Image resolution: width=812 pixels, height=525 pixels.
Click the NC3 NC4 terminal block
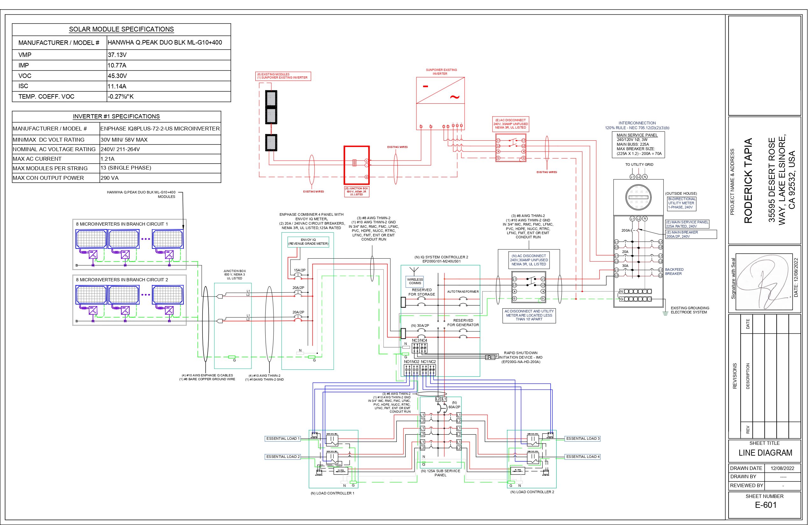419,348
